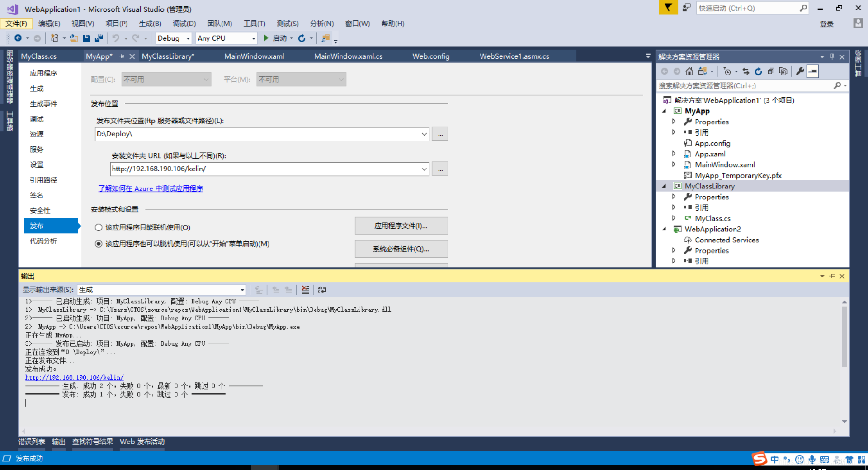Click browse button next to D:\Deploy\ field

pyautogui.click(x=440, y=134)
